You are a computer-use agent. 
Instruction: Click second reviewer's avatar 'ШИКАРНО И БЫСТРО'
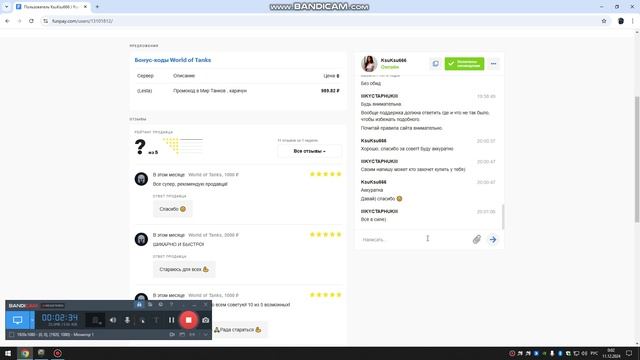coord(141,239)
